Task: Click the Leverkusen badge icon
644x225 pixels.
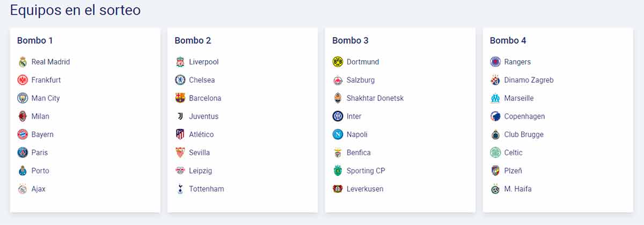Action: tap(338, 189)
